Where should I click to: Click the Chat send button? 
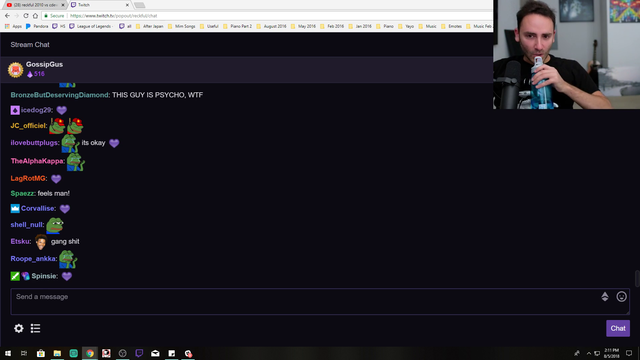coord(618,328)
